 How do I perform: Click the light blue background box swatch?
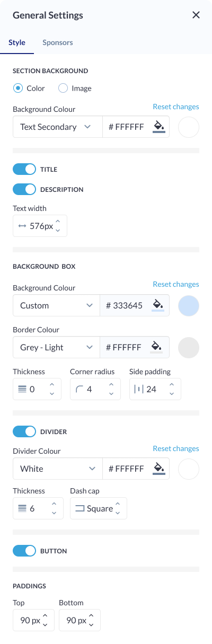(189, 306)
